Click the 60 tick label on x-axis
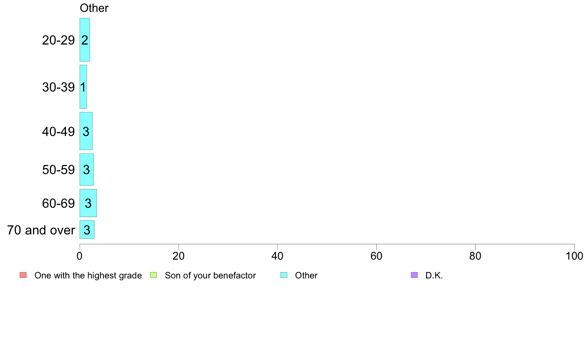This screenshot has height=364, width=588. [377, 256]
